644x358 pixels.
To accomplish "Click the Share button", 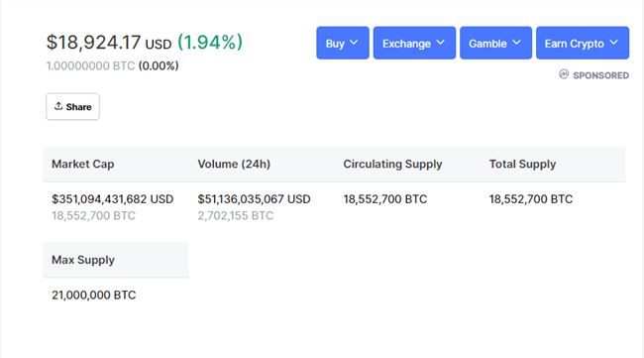I will click(x=72, y=106).
